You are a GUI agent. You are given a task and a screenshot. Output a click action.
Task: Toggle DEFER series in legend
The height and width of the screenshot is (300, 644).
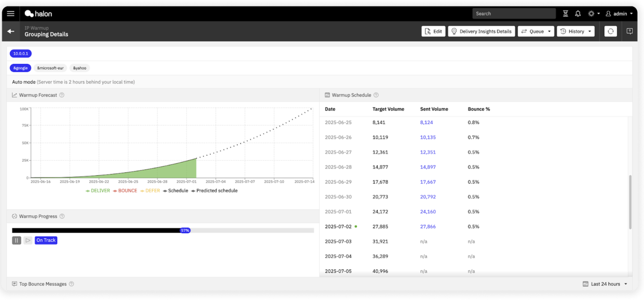coord(150,191)
